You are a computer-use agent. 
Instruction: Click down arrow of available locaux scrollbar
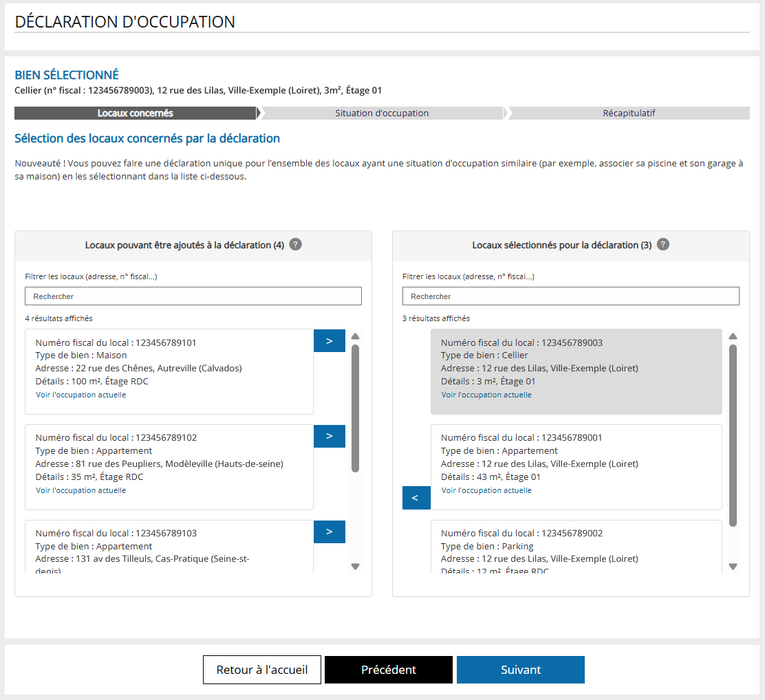coord(355,567)
